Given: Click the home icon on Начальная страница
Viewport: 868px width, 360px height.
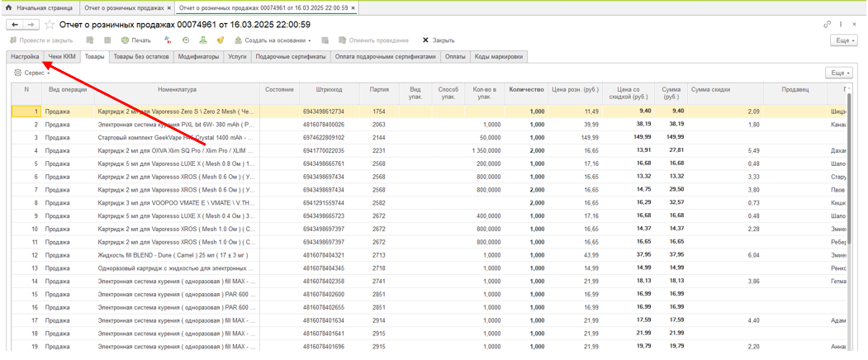Looking at the screenshot, I should (x=8, y=7).
